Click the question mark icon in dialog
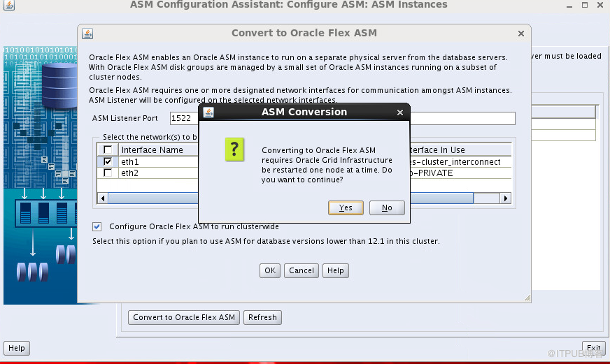 pos(234,150)
